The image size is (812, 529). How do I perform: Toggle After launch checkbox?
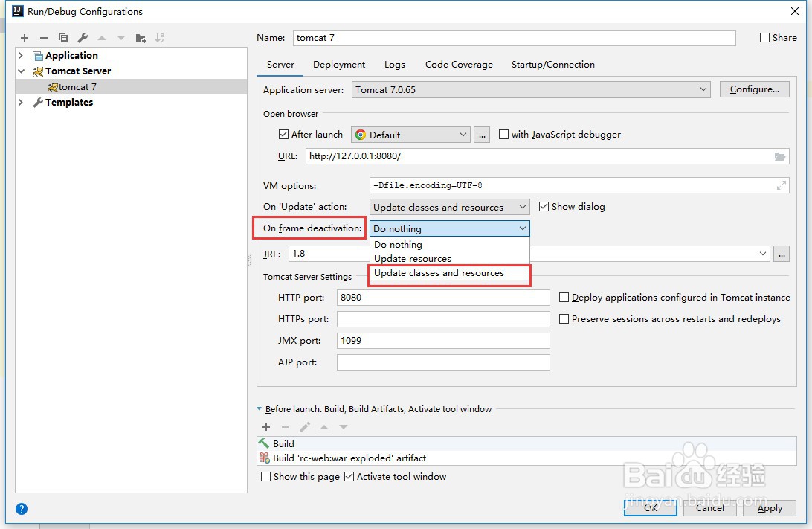pyautogui.click(x=283, y=134)
